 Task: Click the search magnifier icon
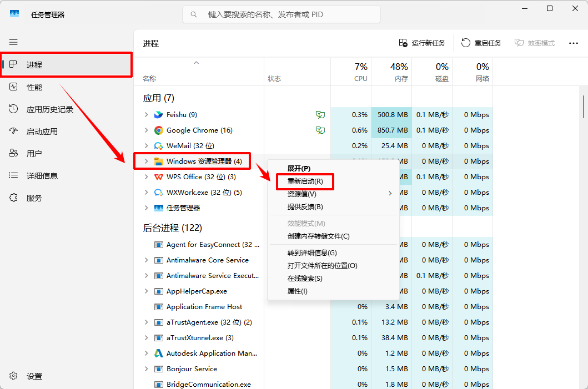coord(194,14)
